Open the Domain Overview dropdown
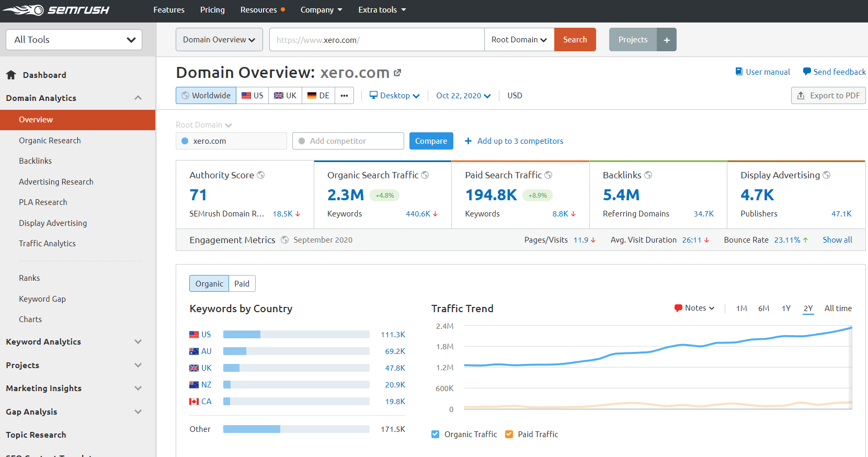 219,40
